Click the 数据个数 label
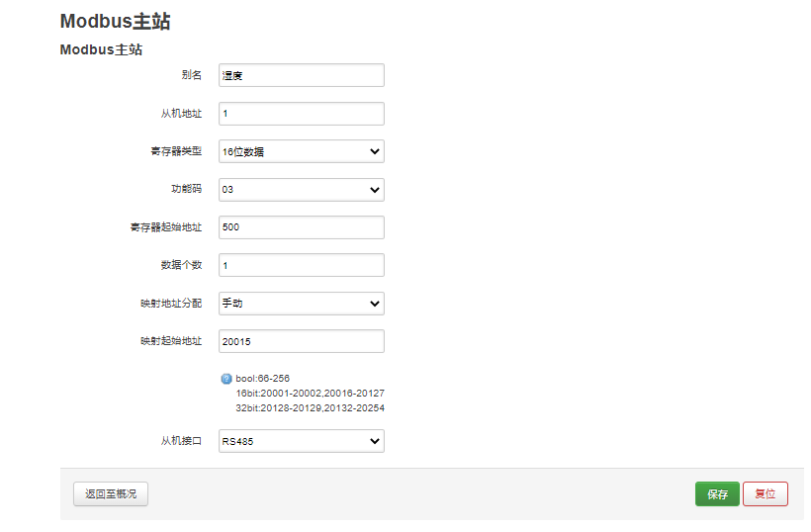This screenshot has width=811, height=532. click(181, 265)
